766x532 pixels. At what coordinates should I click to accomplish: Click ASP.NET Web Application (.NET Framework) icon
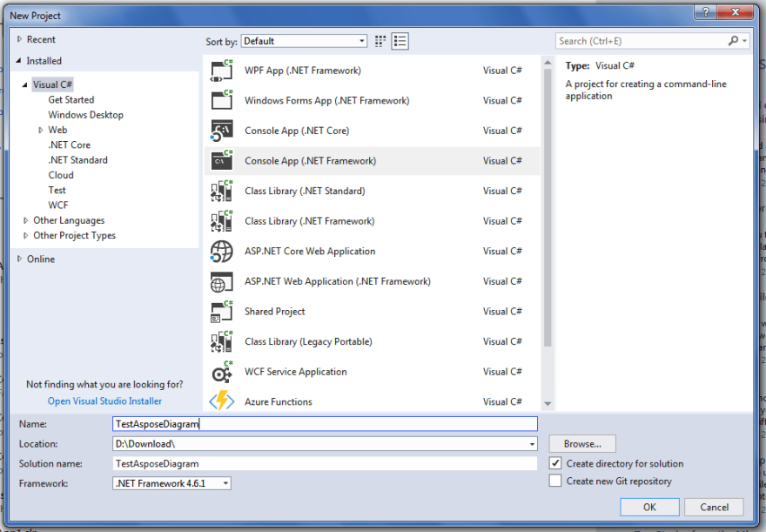tap(222, 281)
